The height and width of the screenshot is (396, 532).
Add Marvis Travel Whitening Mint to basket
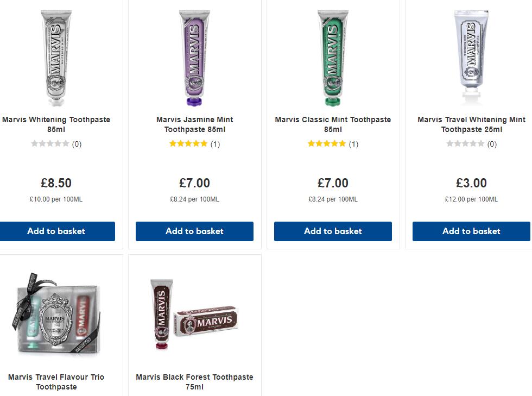point(471,231)
